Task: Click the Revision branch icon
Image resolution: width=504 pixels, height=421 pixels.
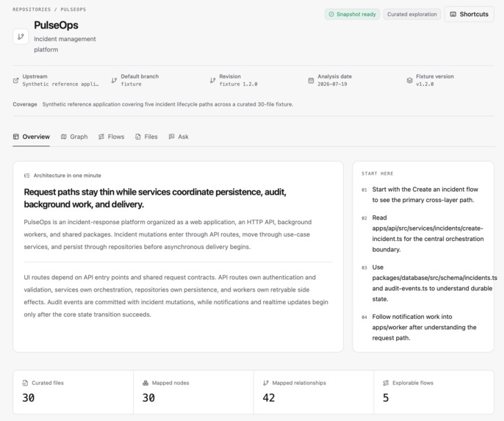Action: click(212, 80)
